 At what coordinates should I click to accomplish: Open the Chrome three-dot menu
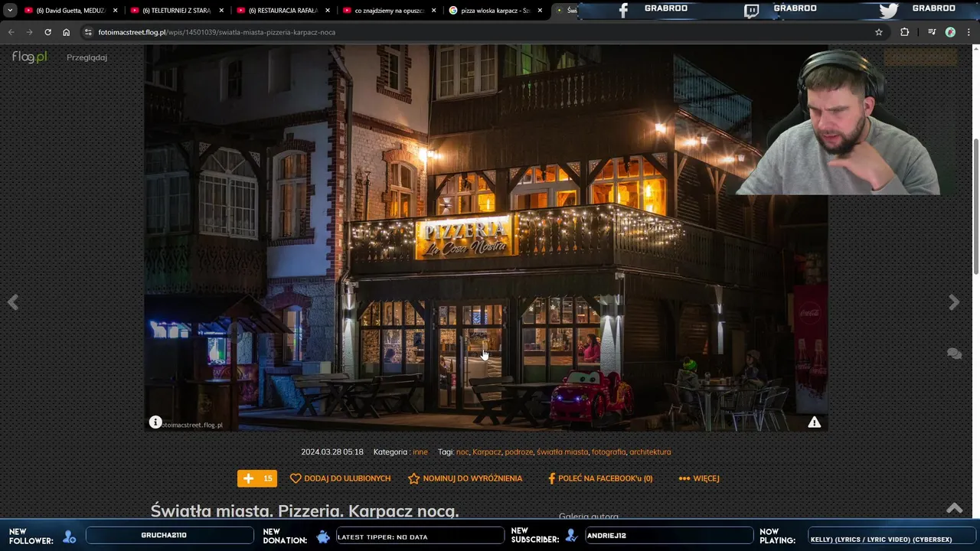point(969,32)
